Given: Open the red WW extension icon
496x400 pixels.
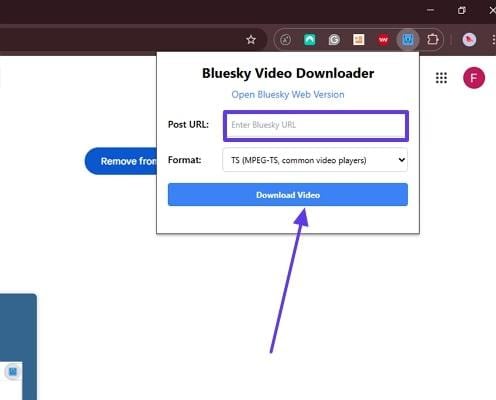Looking at the screenshot, I should pos(383,40).
